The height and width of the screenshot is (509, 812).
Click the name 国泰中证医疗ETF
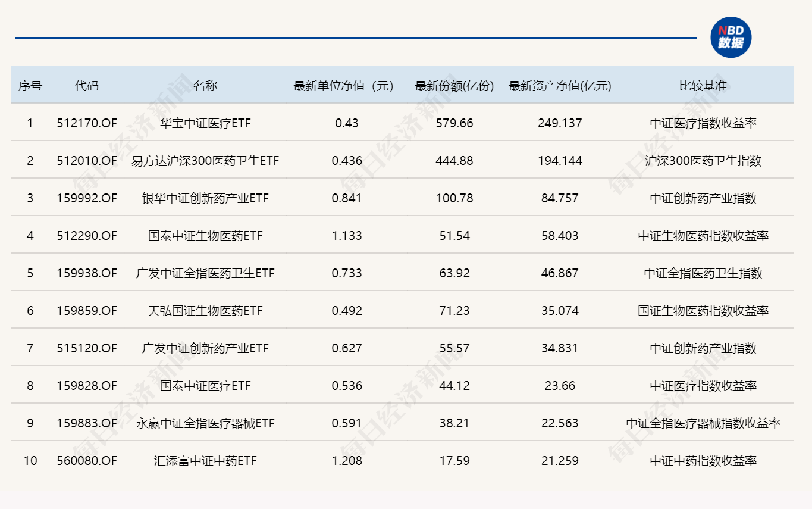click(x=205, y=386)
